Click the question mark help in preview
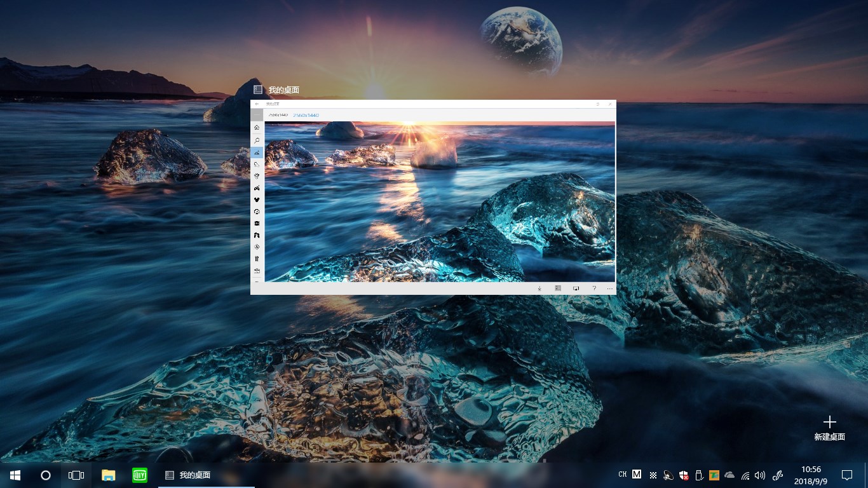Image resolution: width=868 pixels, height=488 pixels. click(594, 288)
